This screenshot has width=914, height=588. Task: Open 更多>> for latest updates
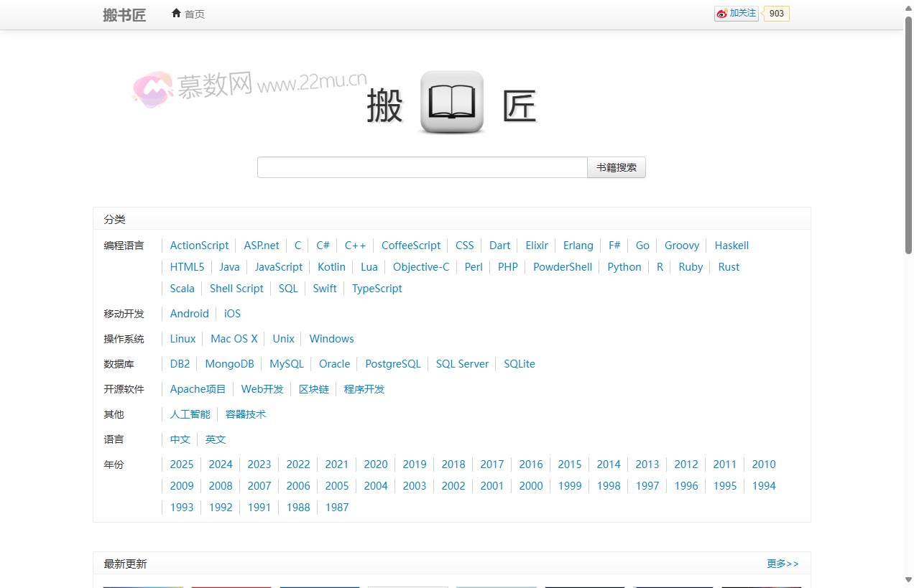[x=783, y=564]
